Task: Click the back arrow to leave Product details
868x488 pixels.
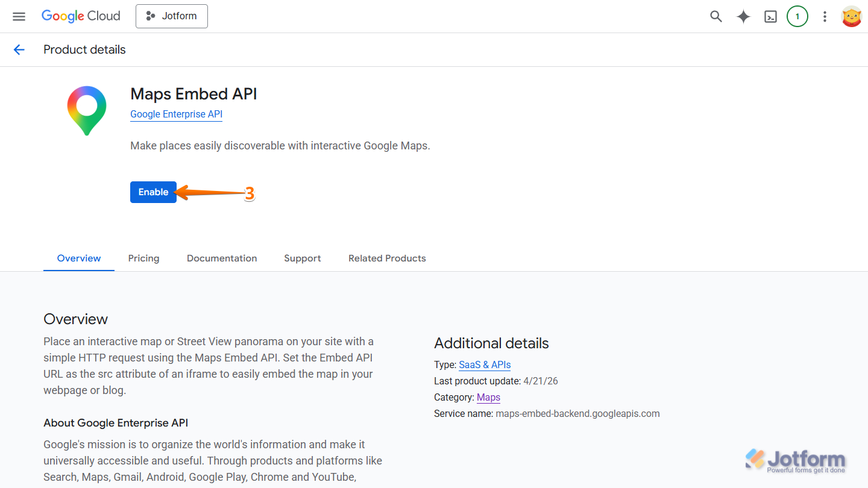Action: [x=19, y=49]
